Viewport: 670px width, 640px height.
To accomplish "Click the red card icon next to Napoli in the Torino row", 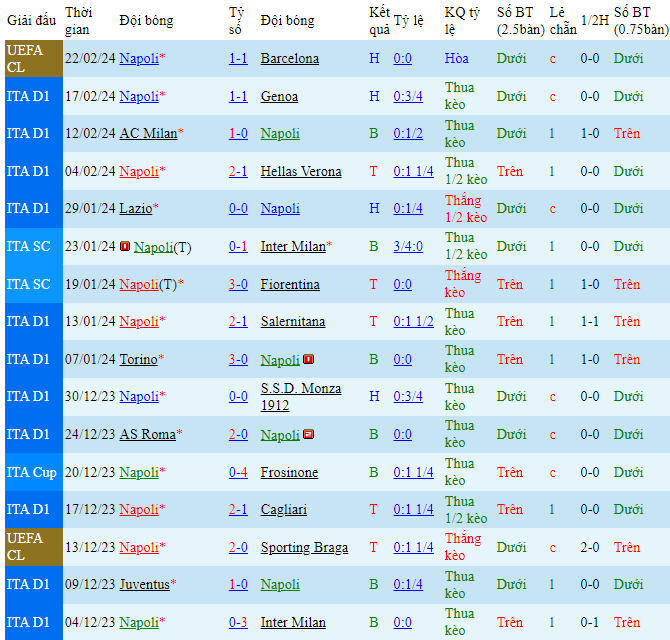I will coord(309,359).
